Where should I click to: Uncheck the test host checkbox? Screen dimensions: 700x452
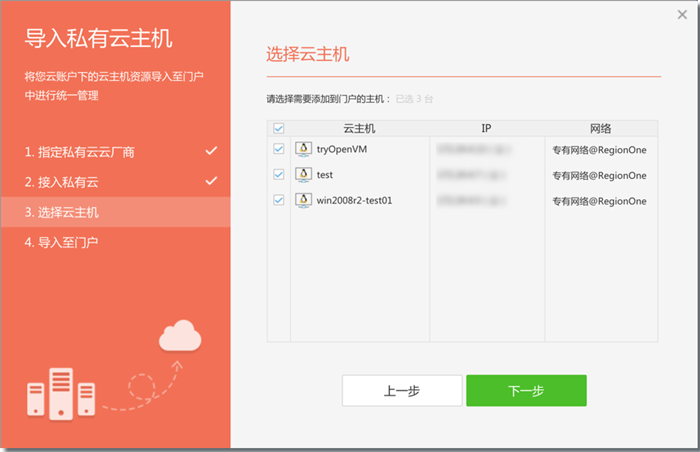(x=279, y=175)
